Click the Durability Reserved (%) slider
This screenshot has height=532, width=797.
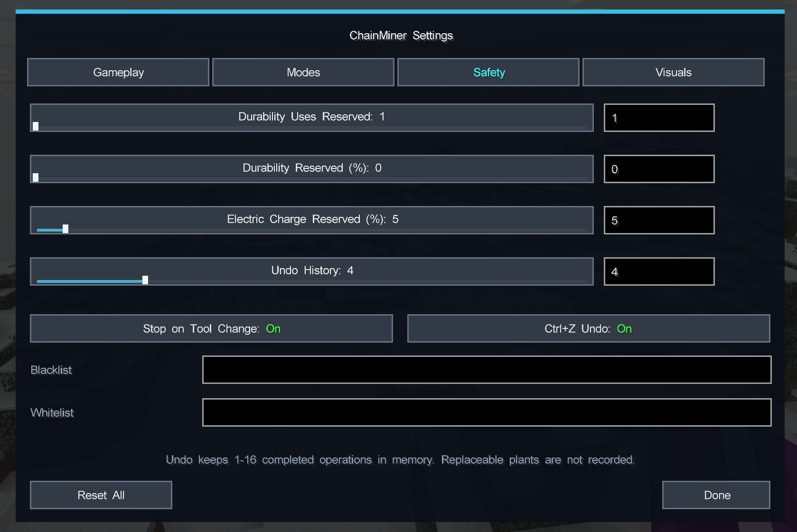(312, 169)
